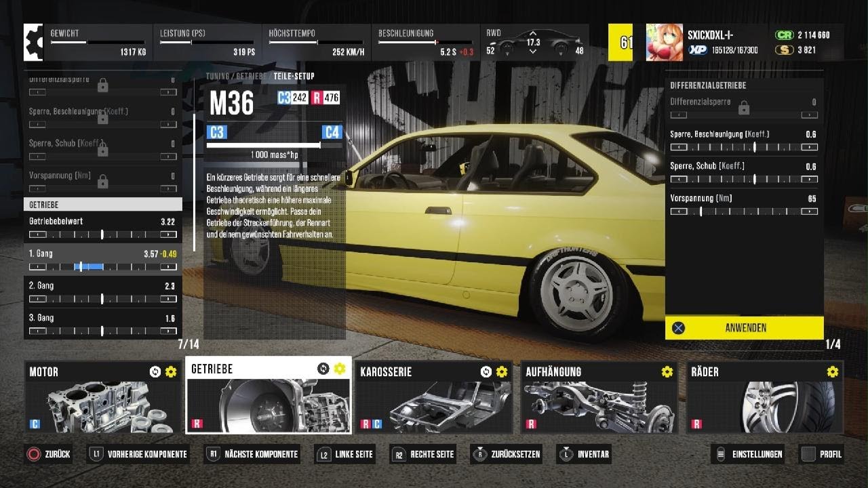868x488 pixels.
Task: Click the blue C class badge on Motor
Action: point(35,424)
